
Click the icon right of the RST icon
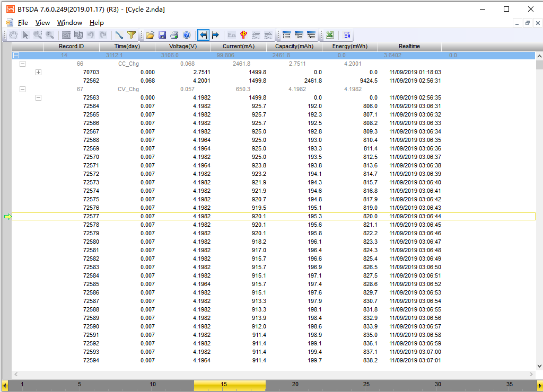click(x=78, y=35)
